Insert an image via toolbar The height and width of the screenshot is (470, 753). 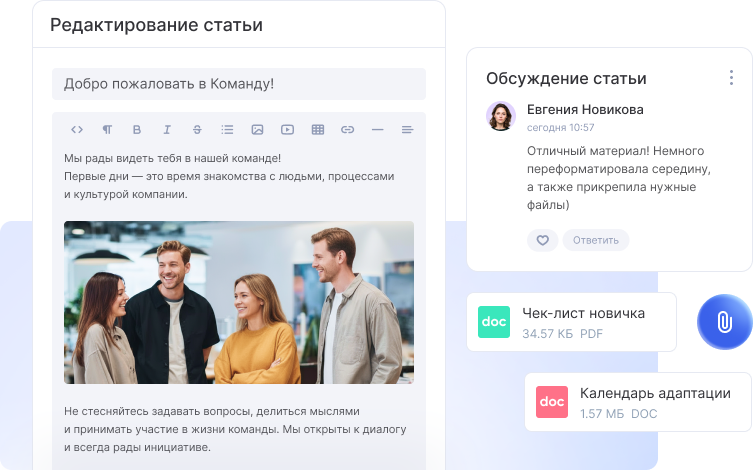coord(257,130)
